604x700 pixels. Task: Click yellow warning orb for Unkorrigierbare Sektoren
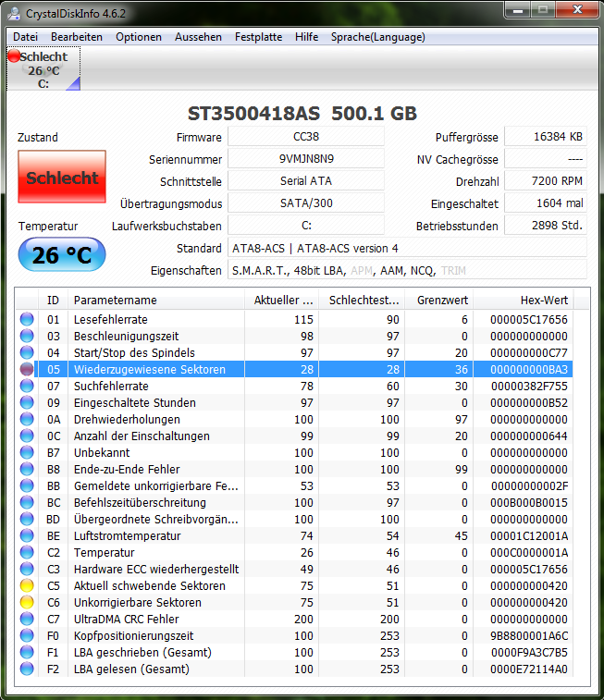(x=27, y=602)
